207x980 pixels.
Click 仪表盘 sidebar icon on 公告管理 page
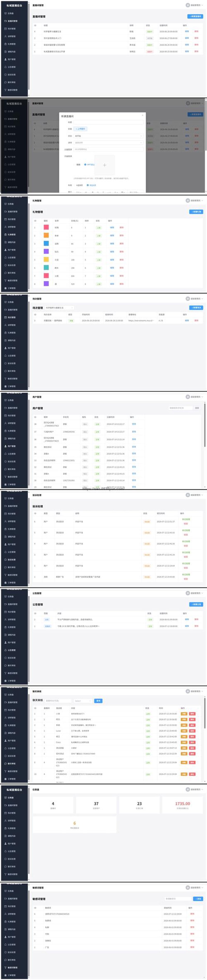[x=5, y=596]
